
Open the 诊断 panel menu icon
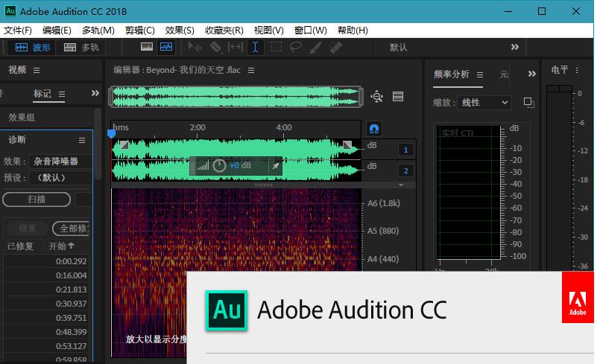(82, 141)
